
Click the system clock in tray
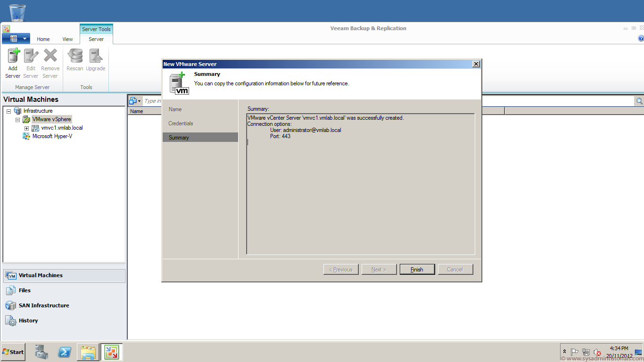tap(619, 352)
